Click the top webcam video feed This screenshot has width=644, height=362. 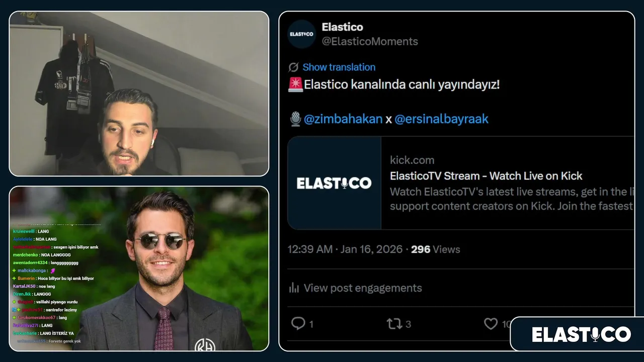(x=139, y=94)
